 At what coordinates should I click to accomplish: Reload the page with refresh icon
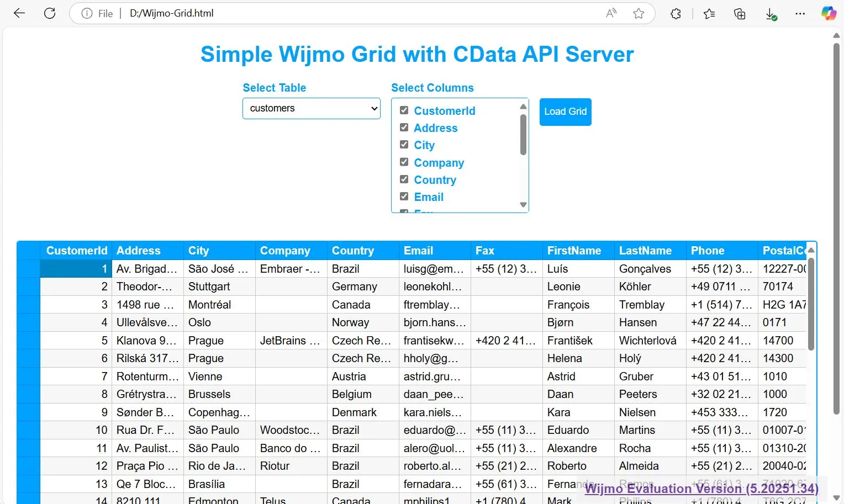pyautogui.click(x=50, y=13)
